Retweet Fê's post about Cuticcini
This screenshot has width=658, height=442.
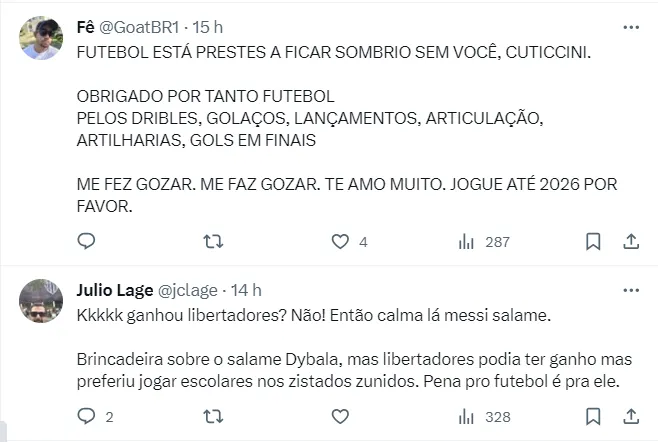[213, 241]
